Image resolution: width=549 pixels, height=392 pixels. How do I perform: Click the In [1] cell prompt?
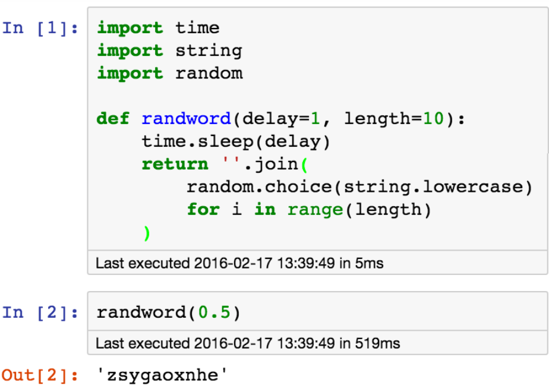[40, 29]
